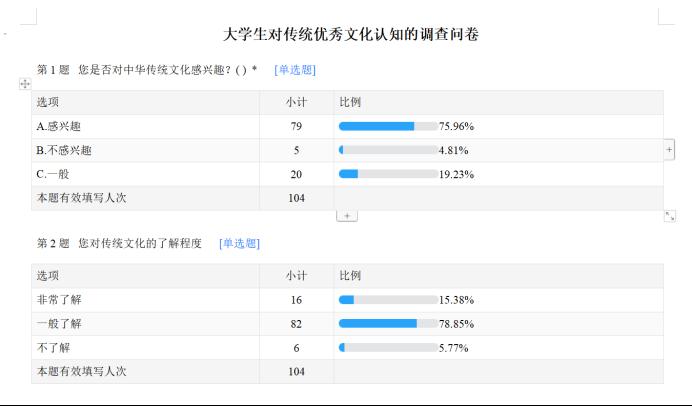Click the 4.81% progress bar

click(x=388, y=150)
